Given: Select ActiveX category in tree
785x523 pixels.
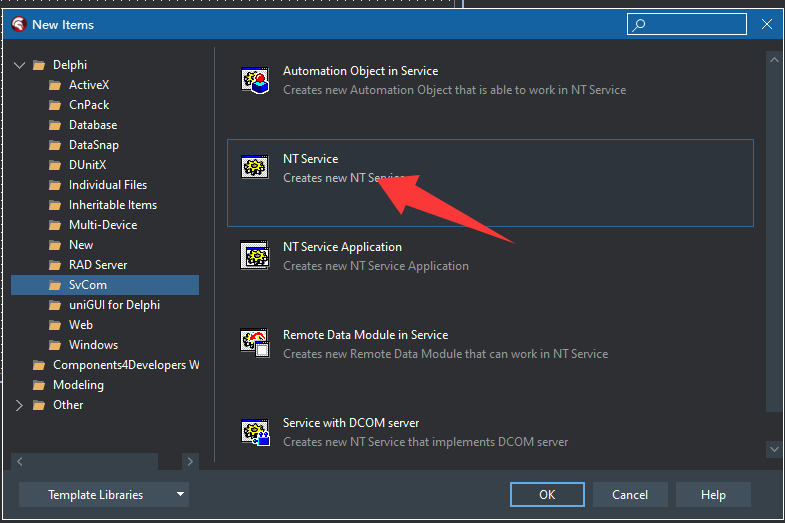Looking at the screenshot, I should pos(89,85).
